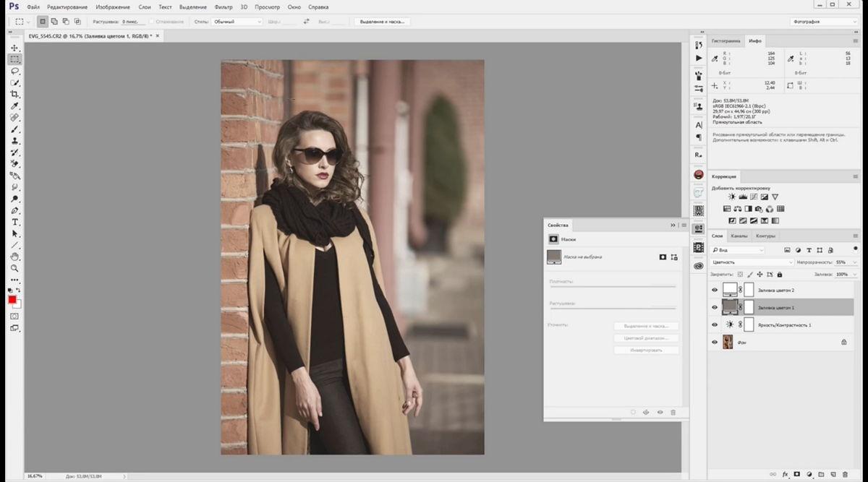The width and height of the screenshot is (868, 482).
Task: Collapse the Свойства panel double arrows
Action: 673,225
